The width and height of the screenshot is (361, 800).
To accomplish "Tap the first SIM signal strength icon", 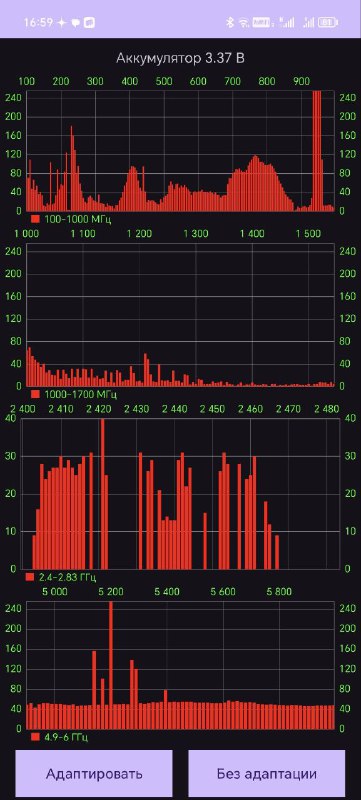I will pyautogui.click(x=287, y=22).
